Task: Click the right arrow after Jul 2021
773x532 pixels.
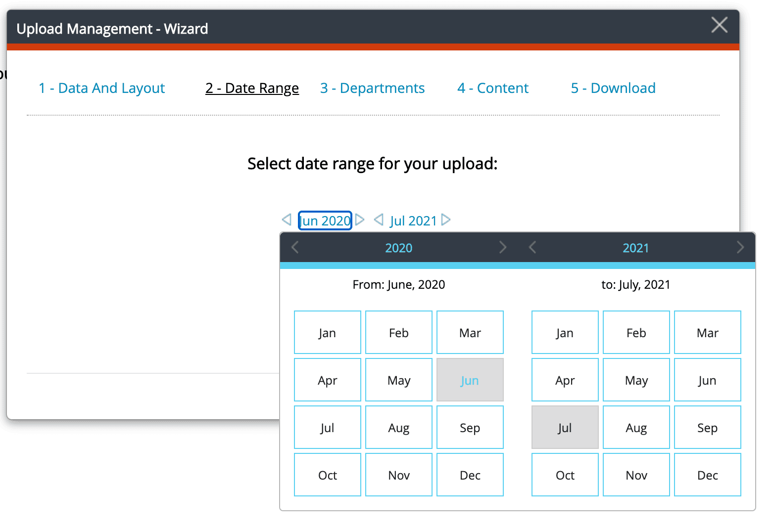Action: tap(446, 220)
